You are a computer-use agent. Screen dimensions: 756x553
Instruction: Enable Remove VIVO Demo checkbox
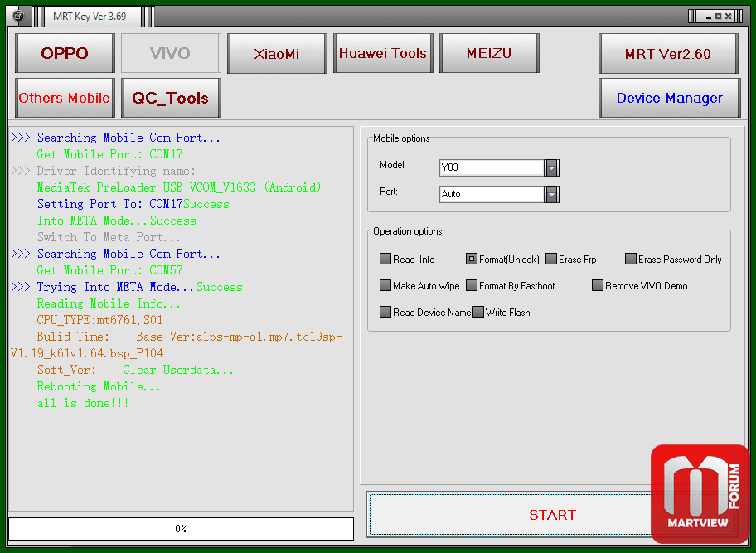598,285
